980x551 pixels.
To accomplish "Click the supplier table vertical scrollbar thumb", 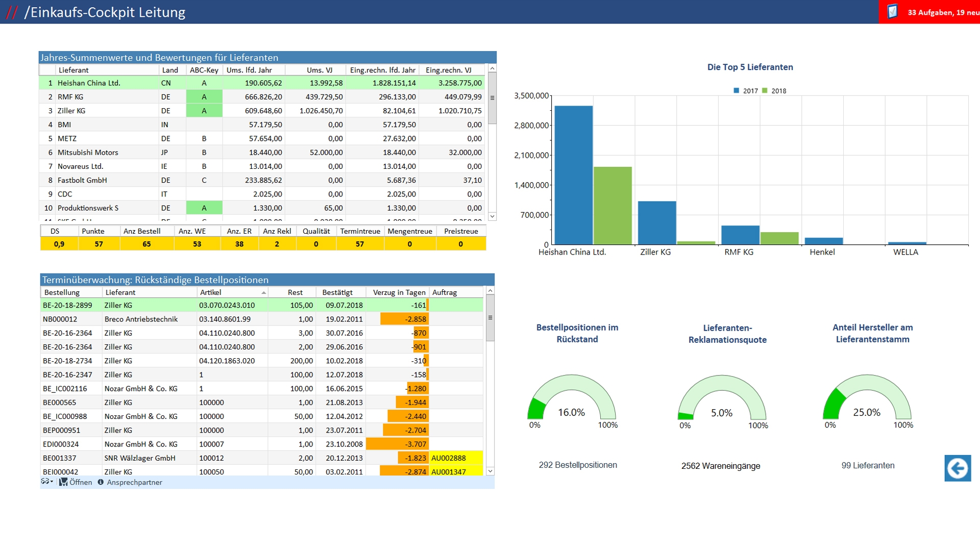I will coord(492,98).
